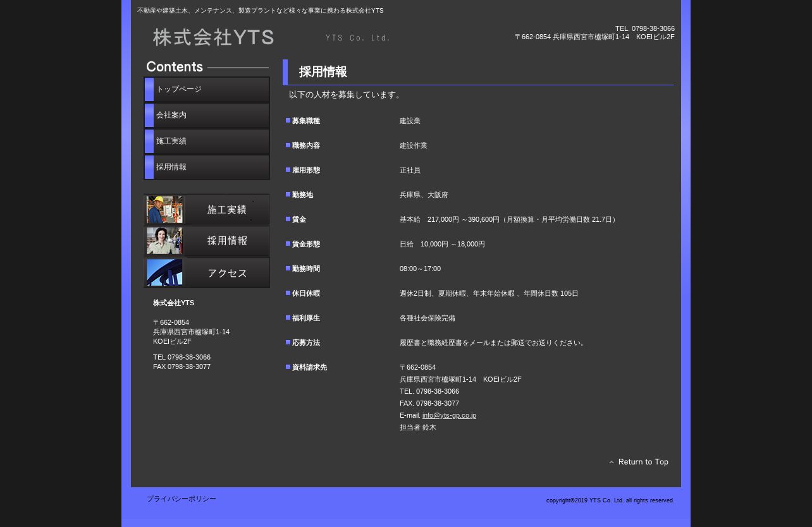Image resolution: width=812 pixels, height=527 pixels.
Task: Click the 履歴書と職務経歴書 application method text
Action: tap(493, 342)
